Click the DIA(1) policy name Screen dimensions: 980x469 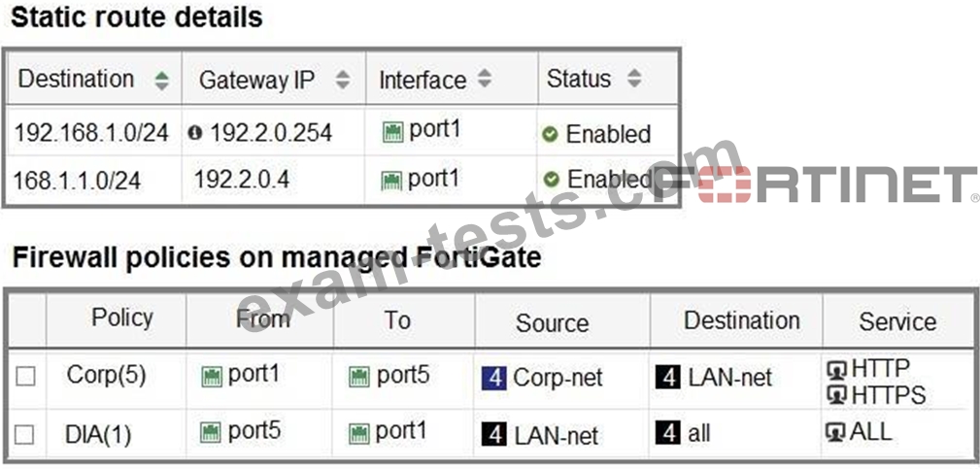(98, 433)
